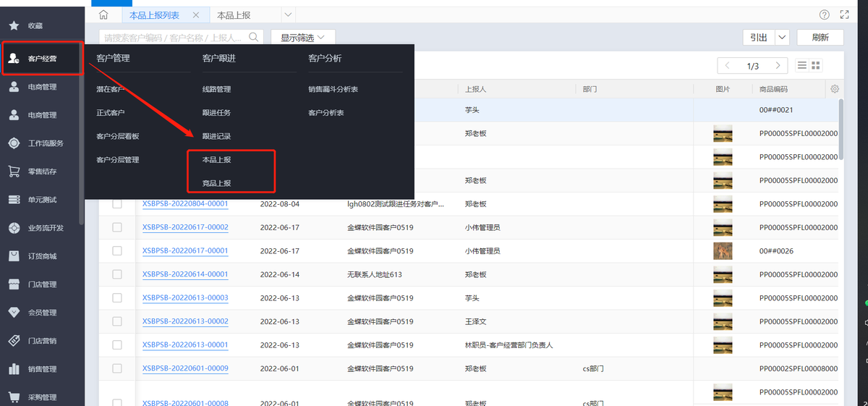The image size is (868, 406).
Task: Go to home tab icon
Action: (x=103, y=14)
